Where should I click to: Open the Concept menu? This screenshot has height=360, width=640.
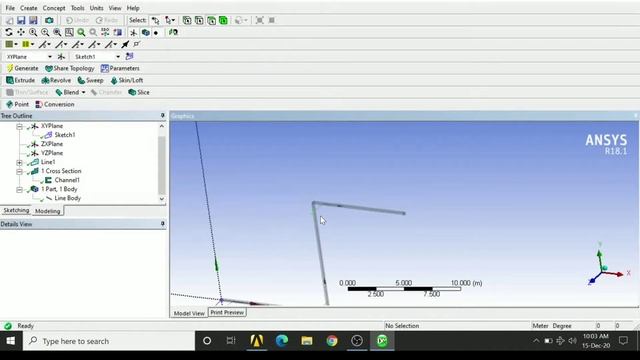(54, 8)
